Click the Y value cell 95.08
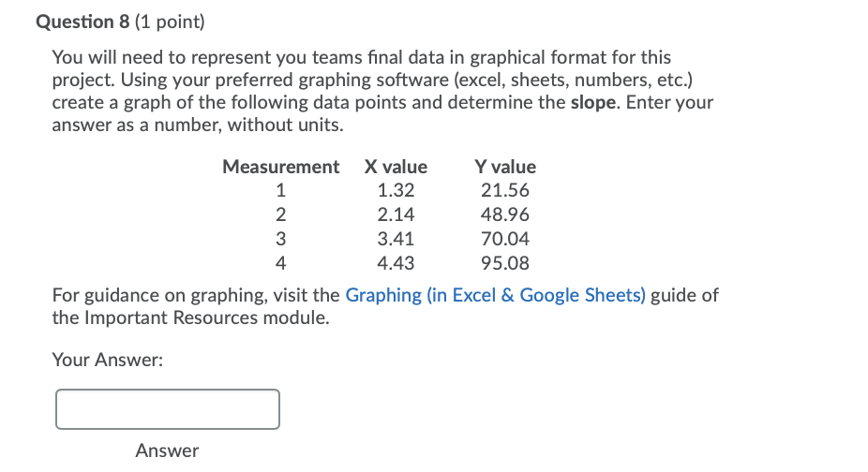This screenshot has height=472, width=868. coord(505,263)
